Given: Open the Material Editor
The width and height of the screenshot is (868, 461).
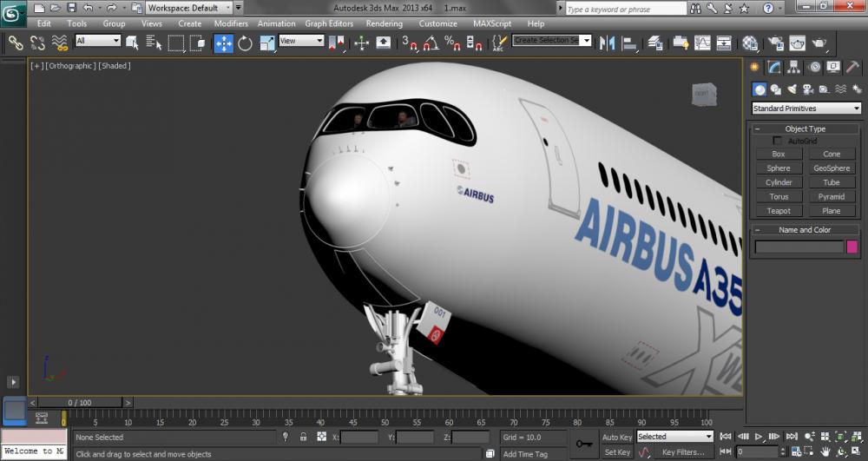Looking at the screenshot, I should [x=750, y=43].
